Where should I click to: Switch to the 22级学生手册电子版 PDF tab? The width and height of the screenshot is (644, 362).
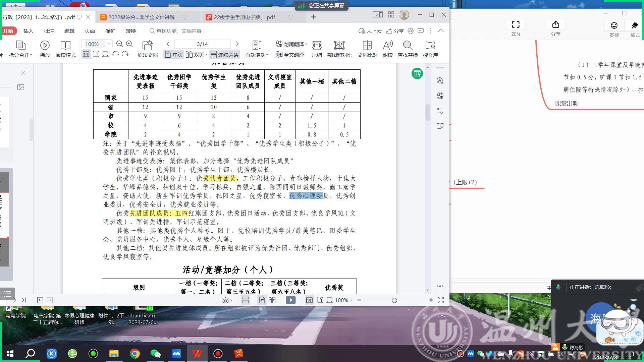244,17
